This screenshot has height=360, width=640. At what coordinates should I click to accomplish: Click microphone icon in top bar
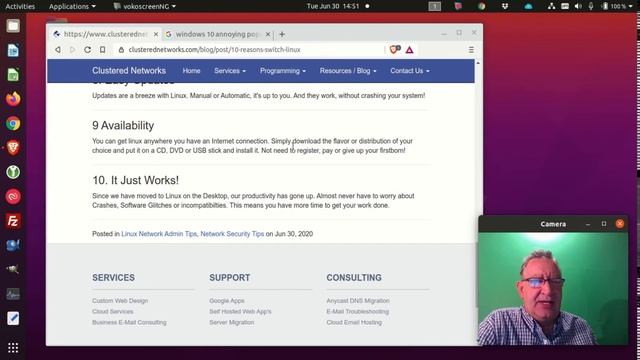pyautogui.click(x=591, y=6)
